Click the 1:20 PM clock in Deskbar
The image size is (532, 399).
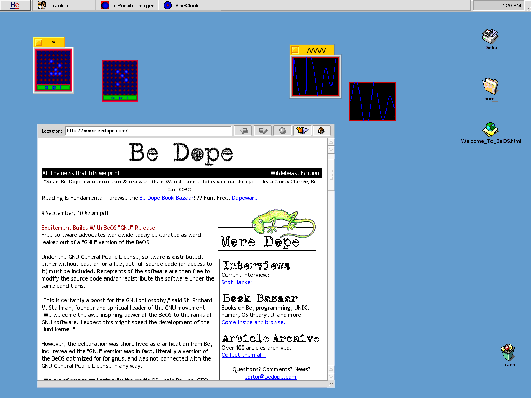[x=502, y=6]
